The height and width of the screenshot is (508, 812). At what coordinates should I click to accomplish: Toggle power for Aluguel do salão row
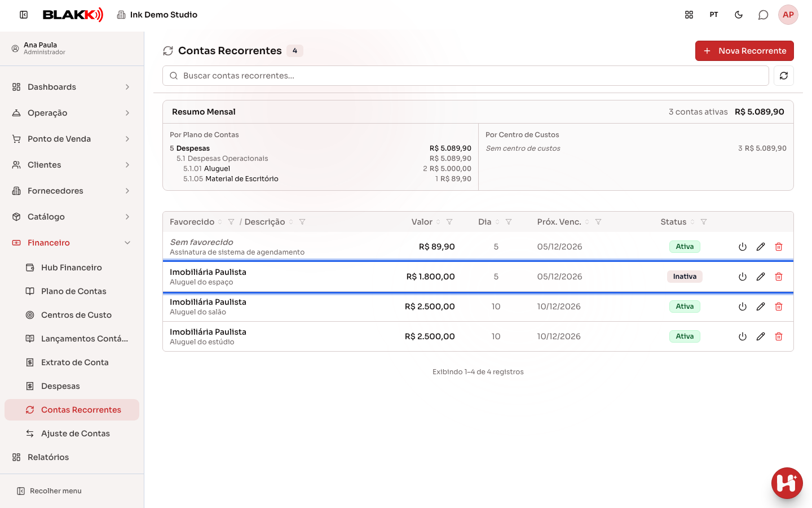(x=743, y=306)
